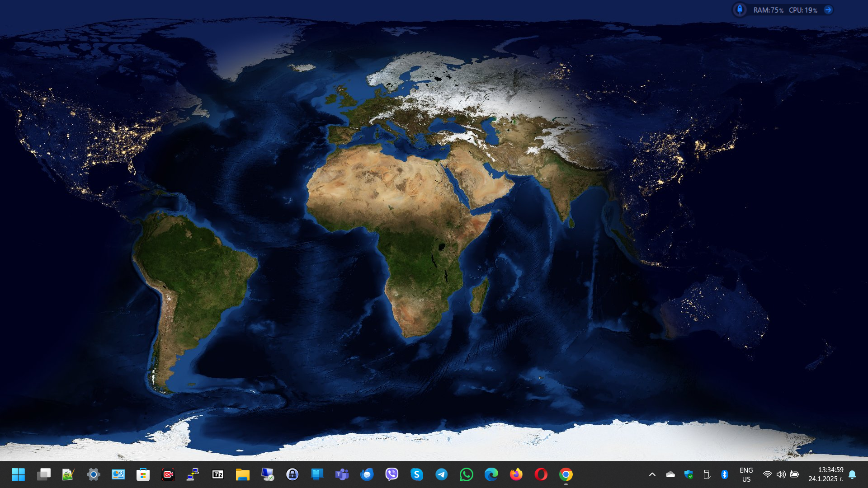Launch PuTTY network connection icon
868x488 pixels.
click(193, 474)
